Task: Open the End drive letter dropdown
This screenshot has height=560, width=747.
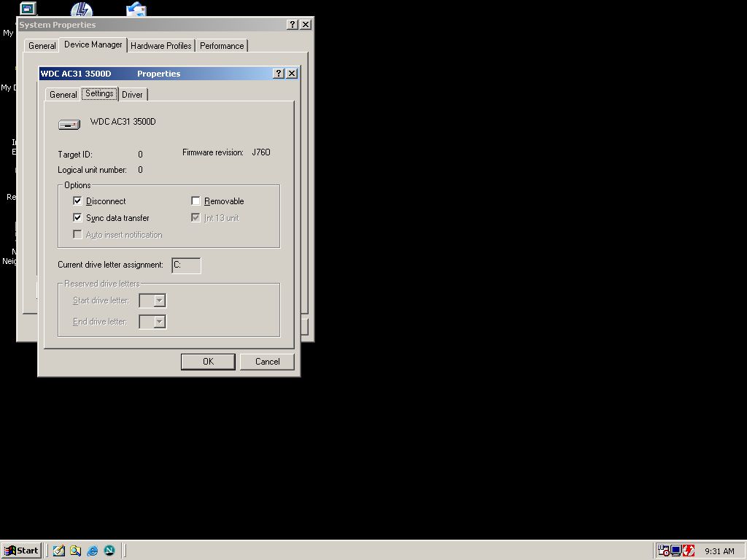Action: point(160,322)
